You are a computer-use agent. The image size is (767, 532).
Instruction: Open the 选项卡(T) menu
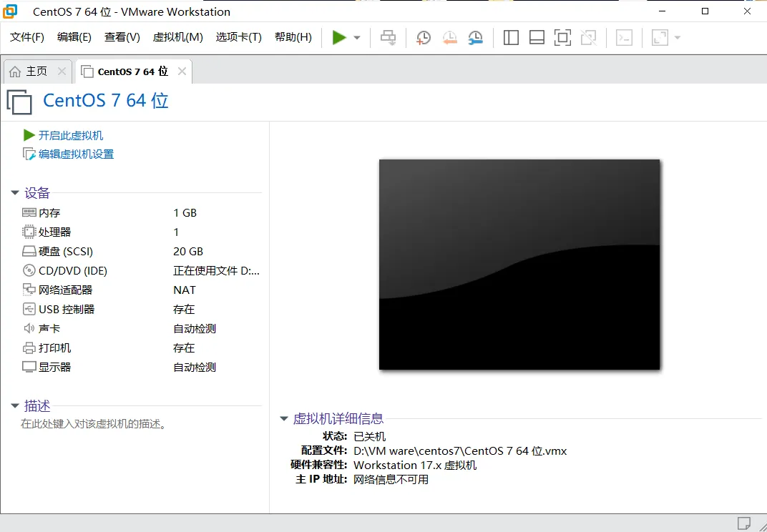239,37
